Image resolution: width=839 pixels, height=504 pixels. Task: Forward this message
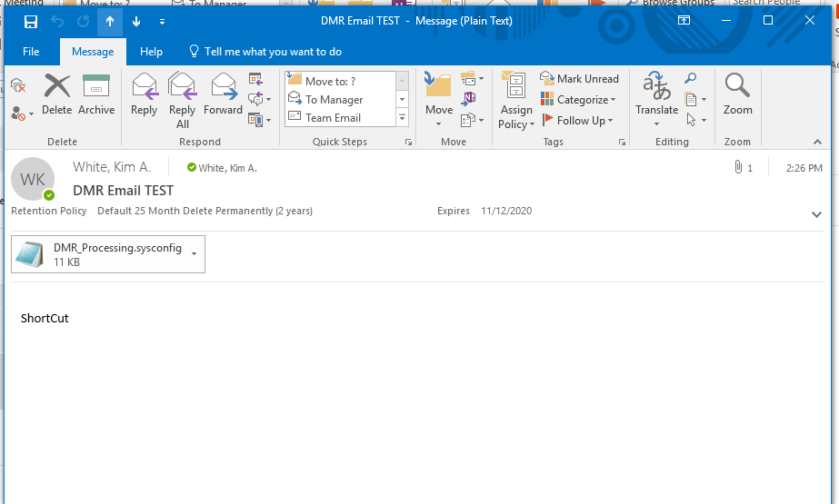point(223,94)
